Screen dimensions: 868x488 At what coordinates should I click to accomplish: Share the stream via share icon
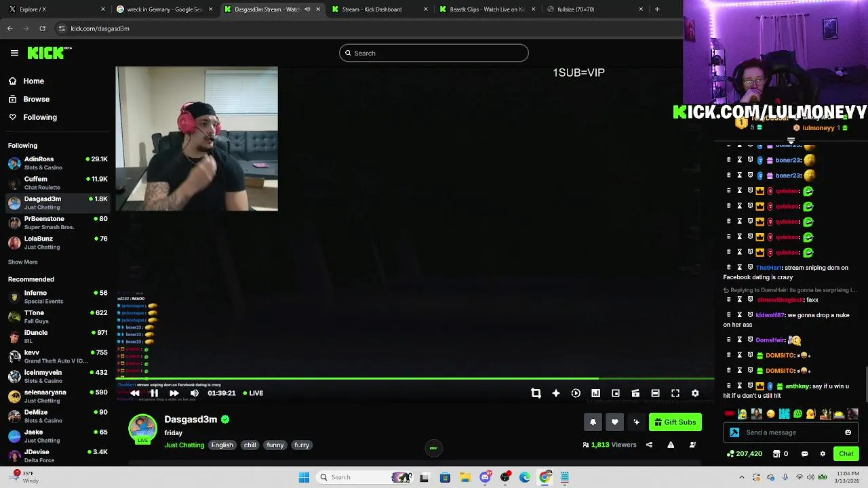[649, 445]
